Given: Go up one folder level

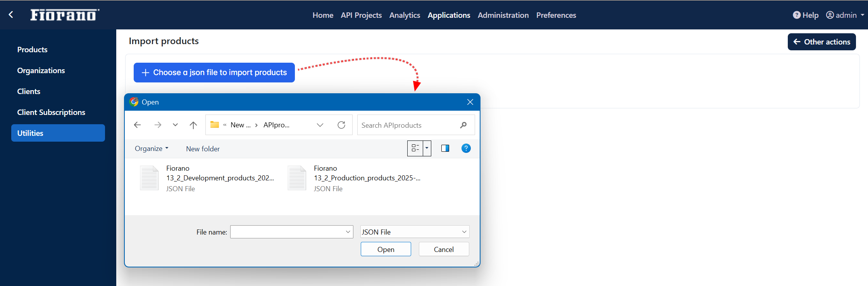Looking at the screenshot, I should coord(193,125).
